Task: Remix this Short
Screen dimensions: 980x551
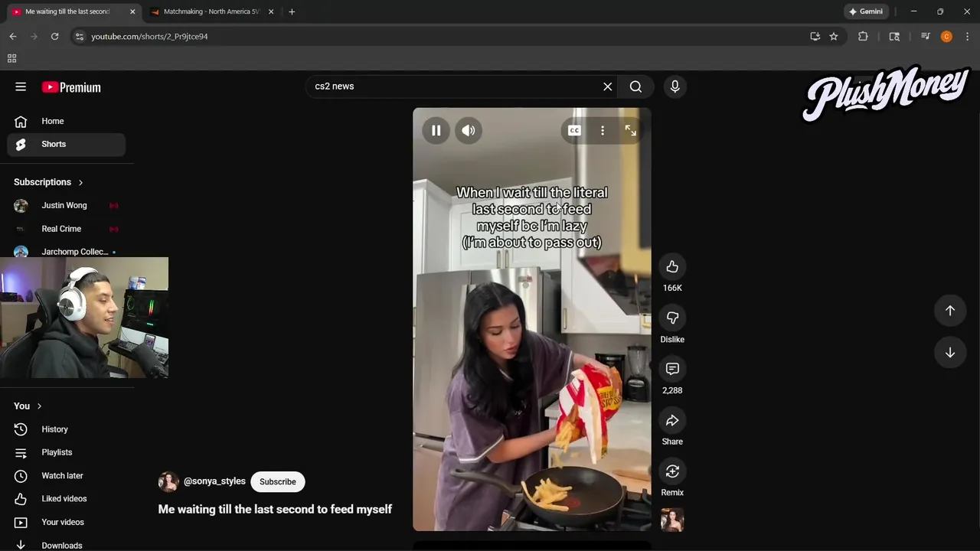Action: [672, 471]
